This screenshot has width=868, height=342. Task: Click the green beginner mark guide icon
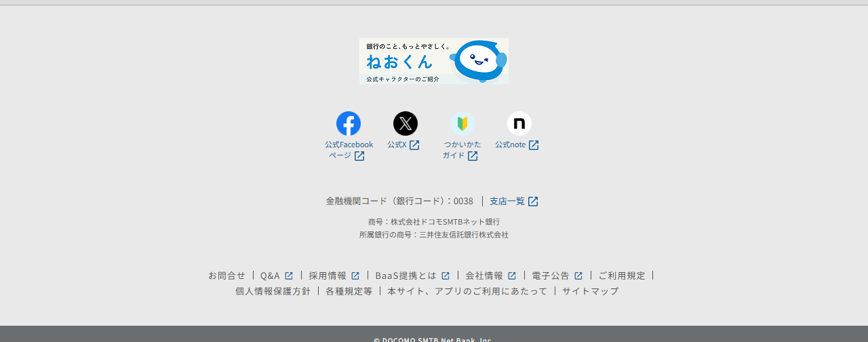462,123
